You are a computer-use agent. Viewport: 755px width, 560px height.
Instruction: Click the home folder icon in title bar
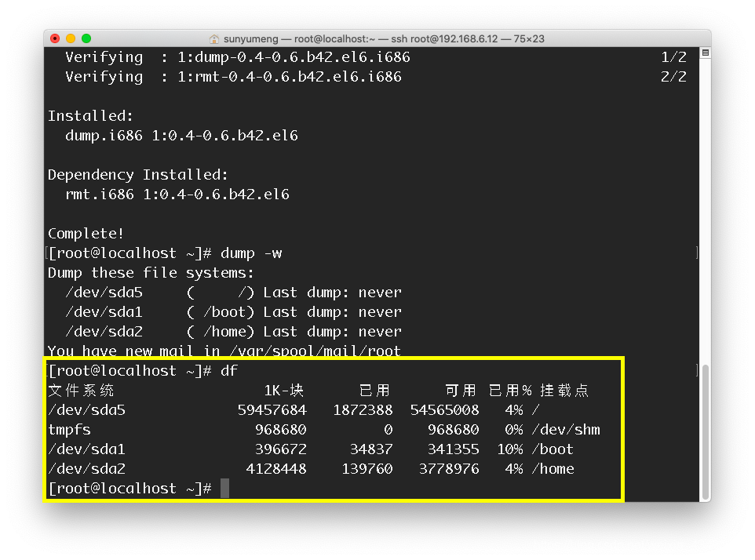click(214, 39)
